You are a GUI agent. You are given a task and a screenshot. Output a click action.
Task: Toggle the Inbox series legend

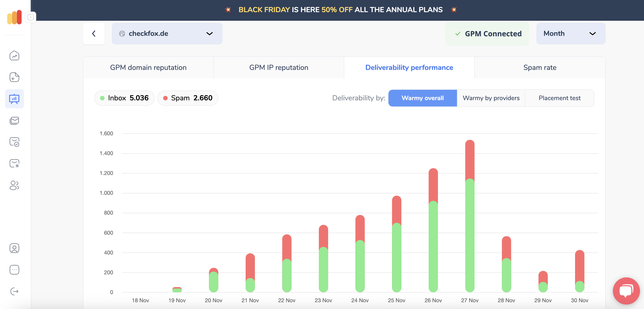coord(124,98)
